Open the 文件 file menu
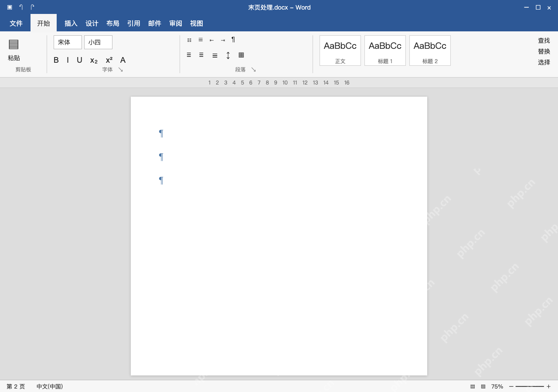The image size is (558, 392). [16, 24]
